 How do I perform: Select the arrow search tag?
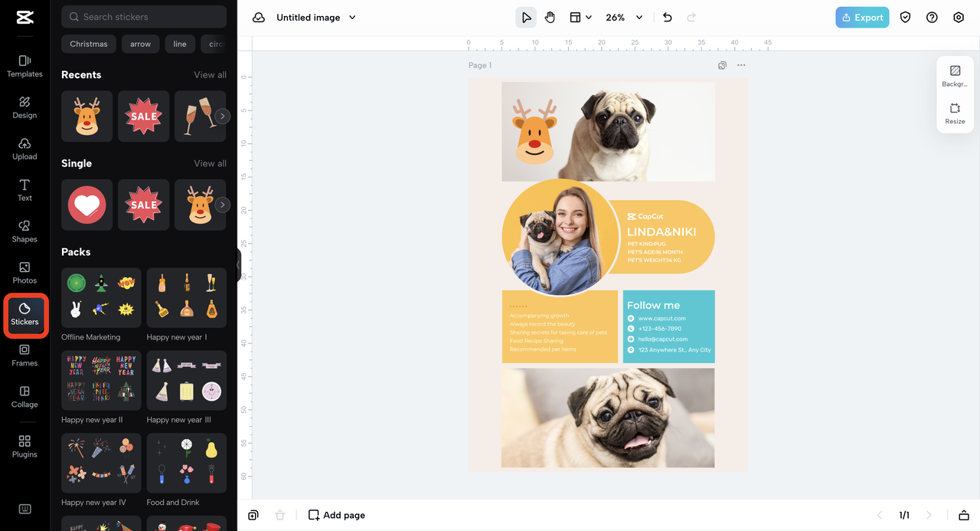coord(140,44)
